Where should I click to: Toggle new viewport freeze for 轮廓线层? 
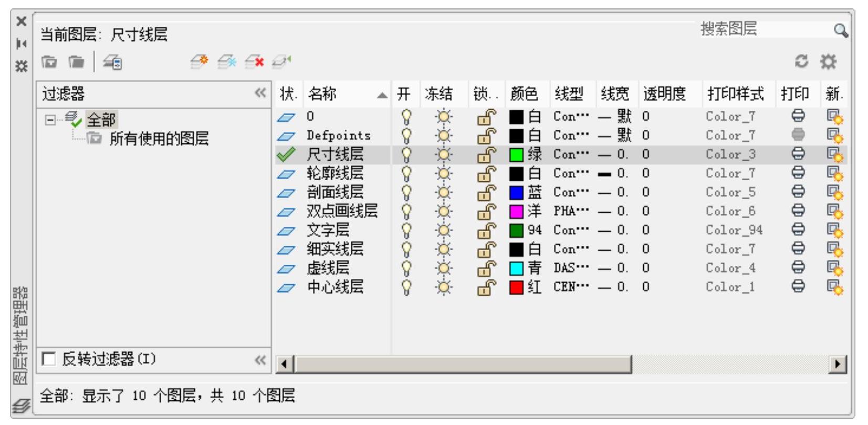(x=834, y=173)
